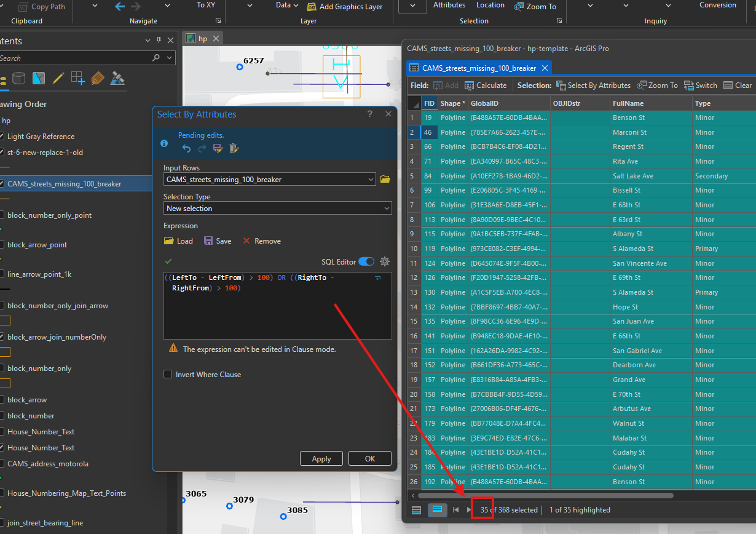Move to beginning of table records
Image resolution: width=756 pixels, height=534 pixels.
coord(455,510)
